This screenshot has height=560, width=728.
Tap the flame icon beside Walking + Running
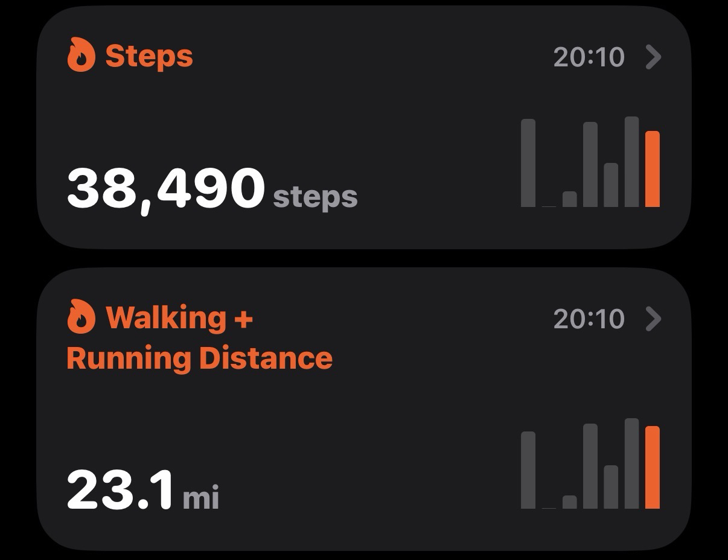[x=81, y=317]
